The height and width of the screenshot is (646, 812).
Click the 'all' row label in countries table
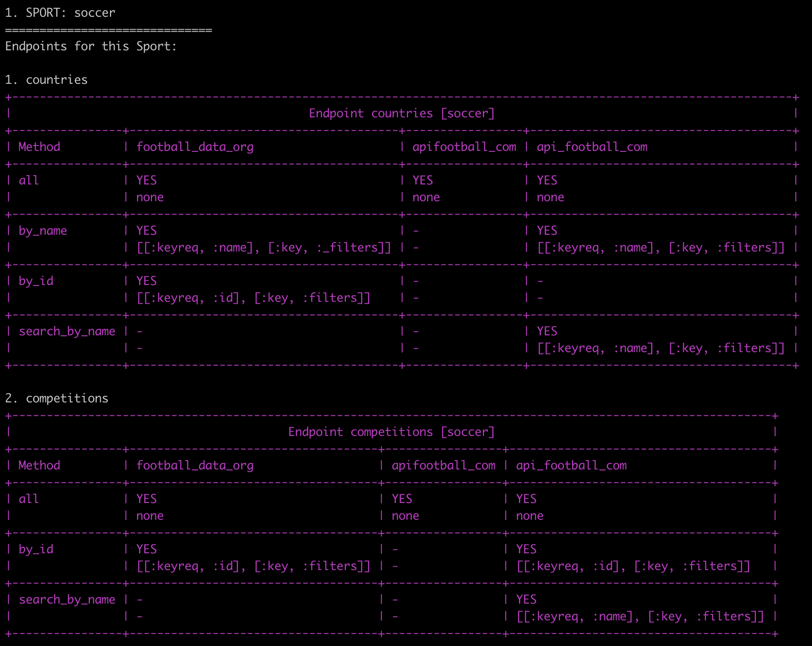(x=29, y=180)
